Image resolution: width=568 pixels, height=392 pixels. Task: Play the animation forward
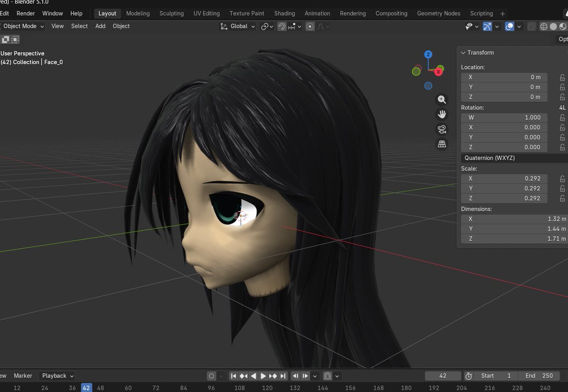tap(263, 376)
